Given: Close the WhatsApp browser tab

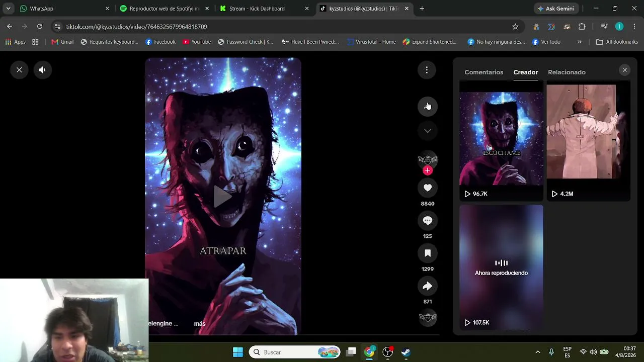Looking at the screenshot, I should point(107,9).
